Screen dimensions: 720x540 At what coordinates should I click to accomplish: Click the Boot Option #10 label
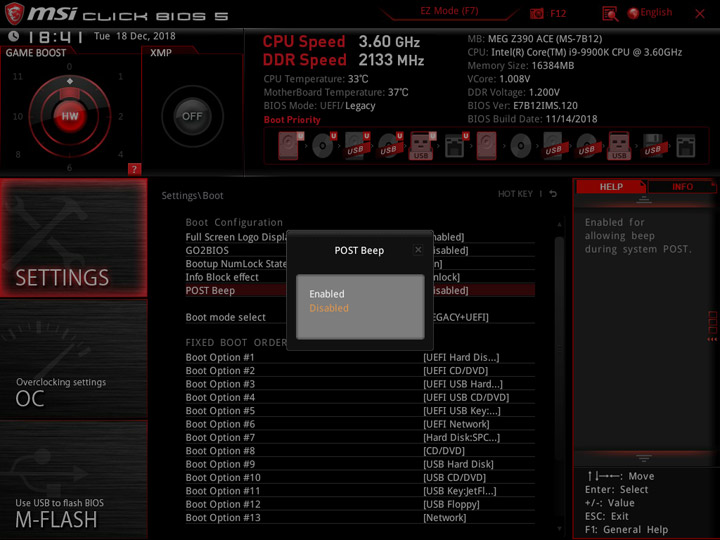point(223,478)
